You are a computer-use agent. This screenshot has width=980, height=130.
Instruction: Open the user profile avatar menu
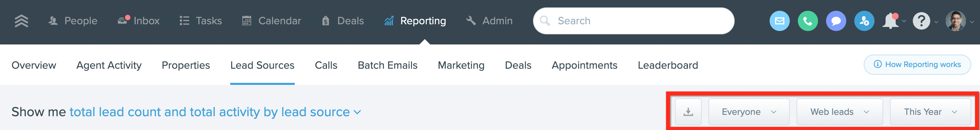click(x=955, y=21)
